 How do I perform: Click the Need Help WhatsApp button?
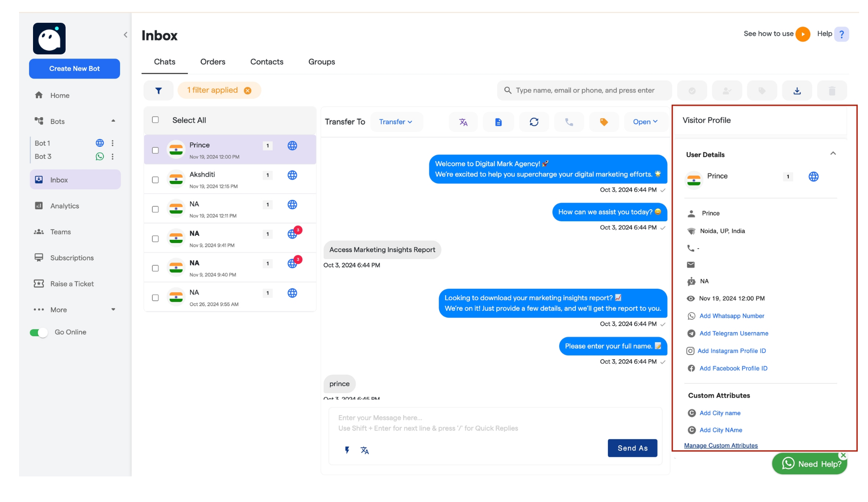(809, 464)
